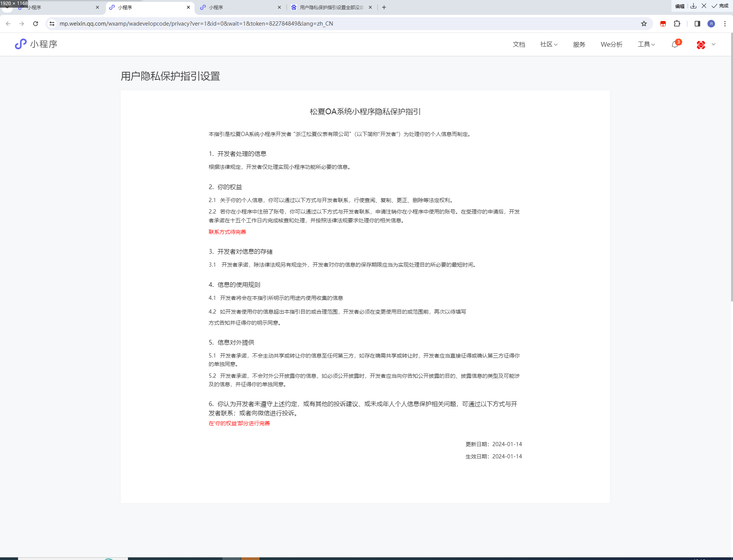
Task: Click the heading 3. 开发者对信息的存储
Action: pos(241,251)
